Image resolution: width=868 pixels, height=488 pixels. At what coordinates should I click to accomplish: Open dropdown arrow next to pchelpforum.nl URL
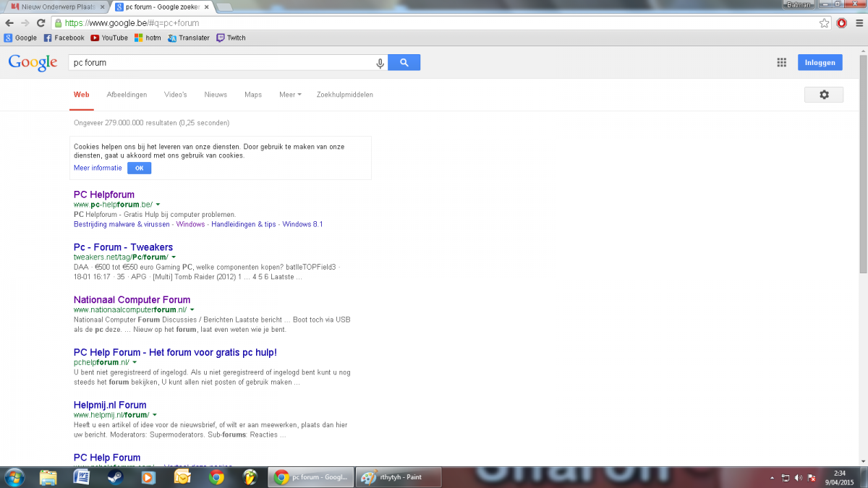[x=135, y=362]
